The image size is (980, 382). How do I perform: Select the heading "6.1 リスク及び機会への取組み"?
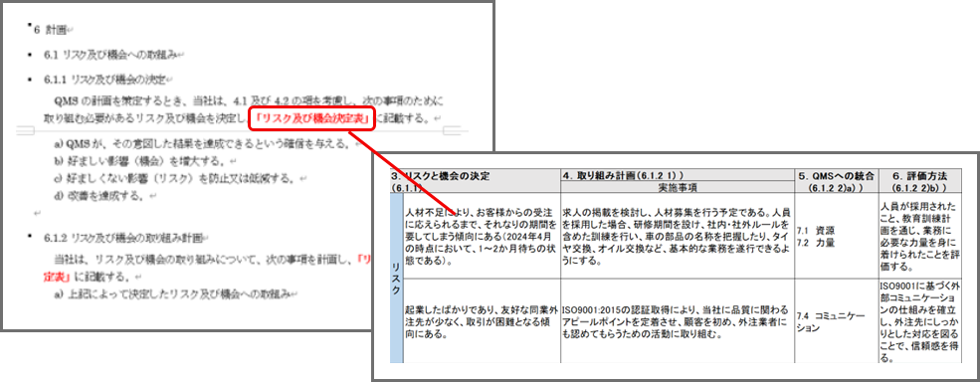point(110,55)
